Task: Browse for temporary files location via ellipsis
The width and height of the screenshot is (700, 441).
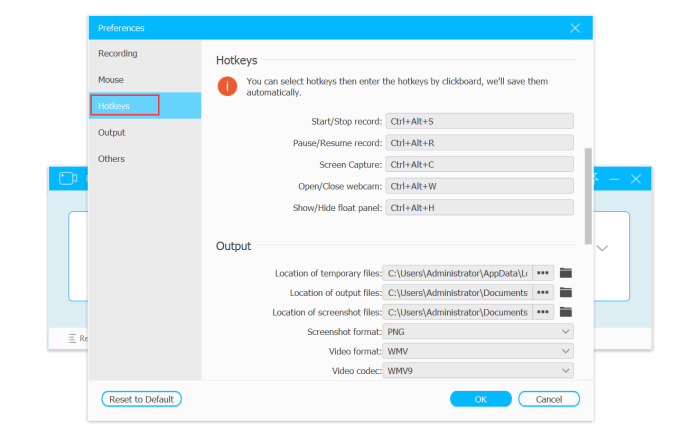Action: tap(543, 273)
